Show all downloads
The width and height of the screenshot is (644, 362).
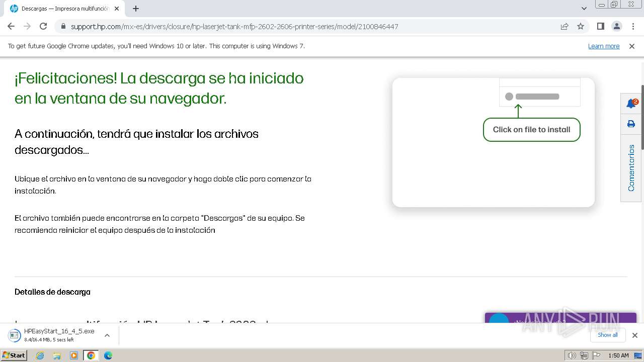pyautogui.click(x=607, y=335)
